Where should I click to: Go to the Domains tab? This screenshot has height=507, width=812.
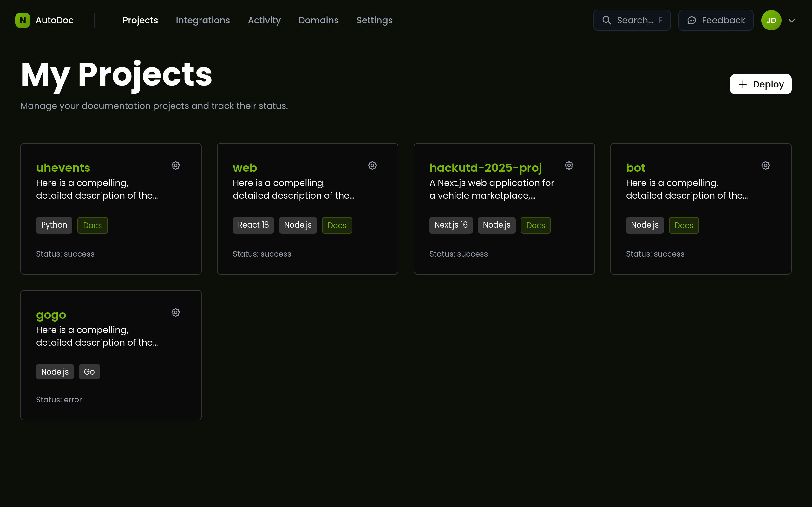318,21
